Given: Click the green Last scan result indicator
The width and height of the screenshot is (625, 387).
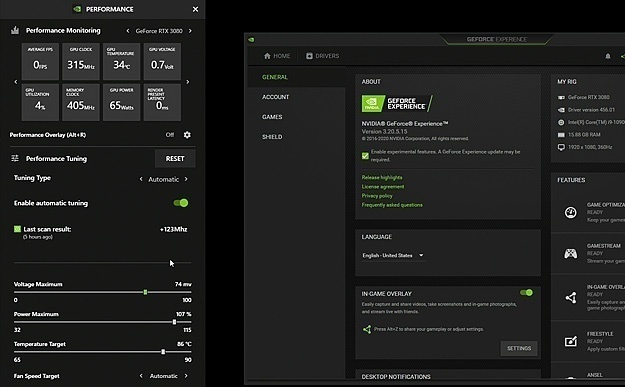Looking at the screenshot, I should [17, 229].
